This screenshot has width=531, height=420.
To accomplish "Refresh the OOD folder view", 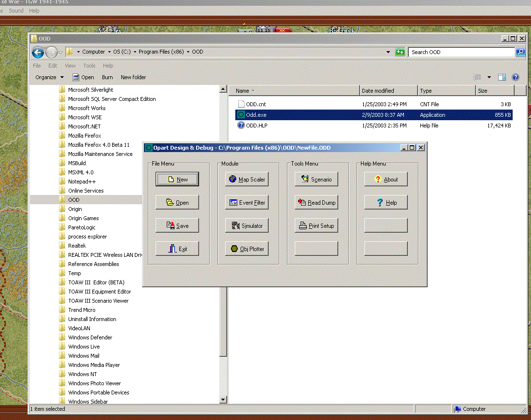I will coord(400,52).
